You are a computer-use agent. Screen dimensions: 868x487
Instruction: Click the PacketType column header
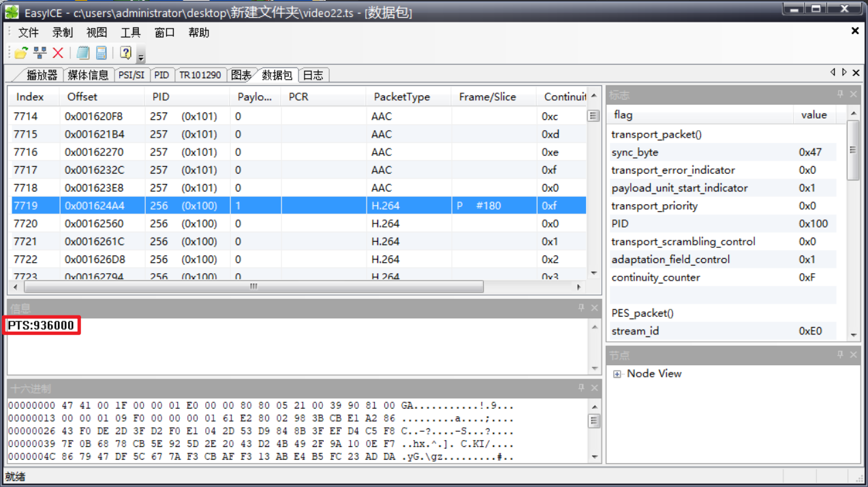(408, 97)
